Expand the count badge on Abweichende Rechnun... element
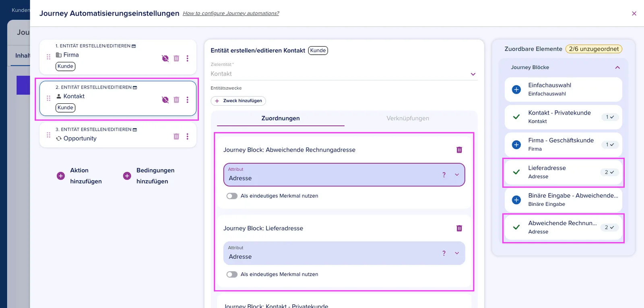 point(609,228)
